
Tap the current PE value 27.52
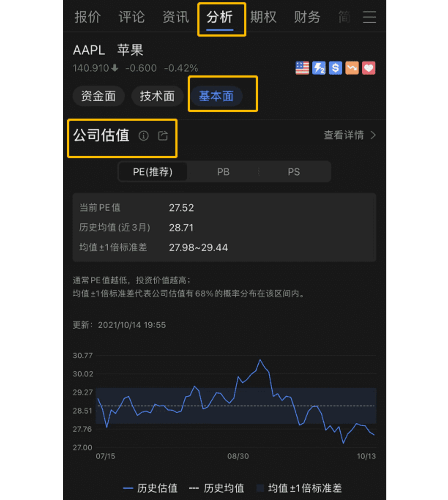tap(182, 208)
